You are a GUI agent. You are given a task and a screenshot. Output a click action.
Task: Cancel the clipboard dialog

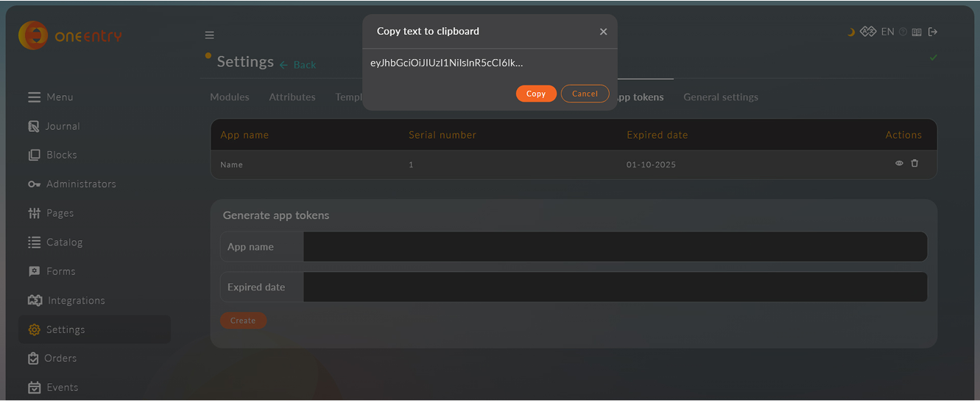click(x=585, y=94)
